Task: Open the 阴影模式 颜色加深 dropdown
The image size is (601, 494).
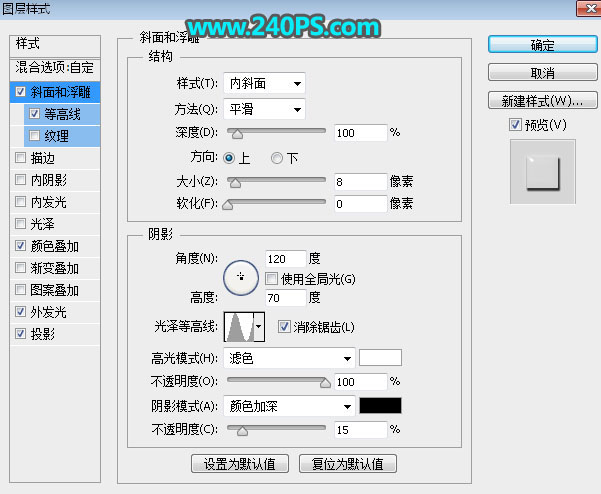Action: [289, 406]
